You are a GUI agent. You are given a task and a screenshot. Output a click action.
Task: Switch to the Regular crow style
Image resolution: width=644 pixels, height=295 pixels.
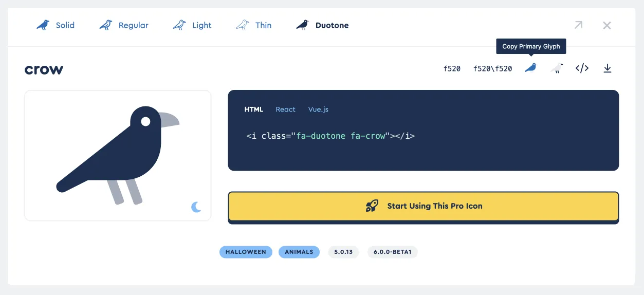[124, 25]
